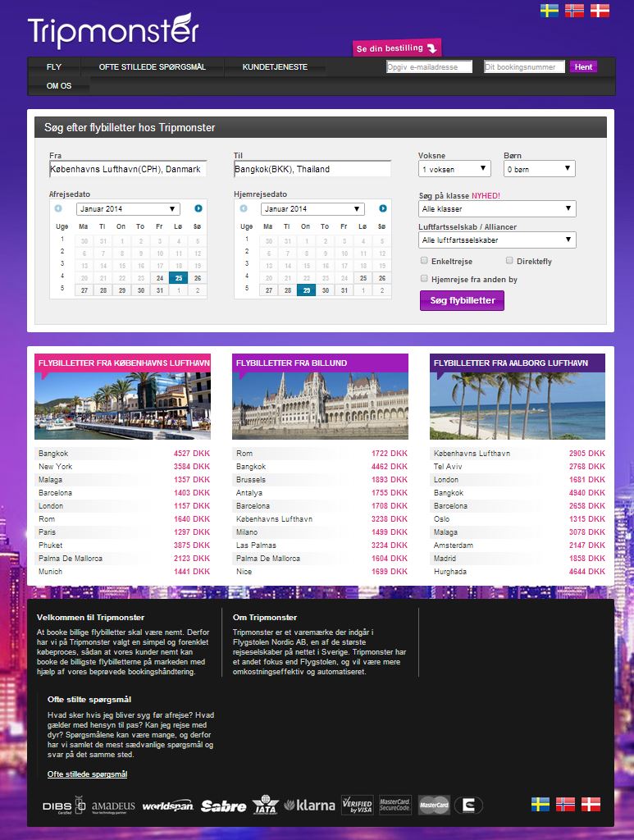Click the Fra airport input field
634x840 pixels.
(x=128, y=169)
